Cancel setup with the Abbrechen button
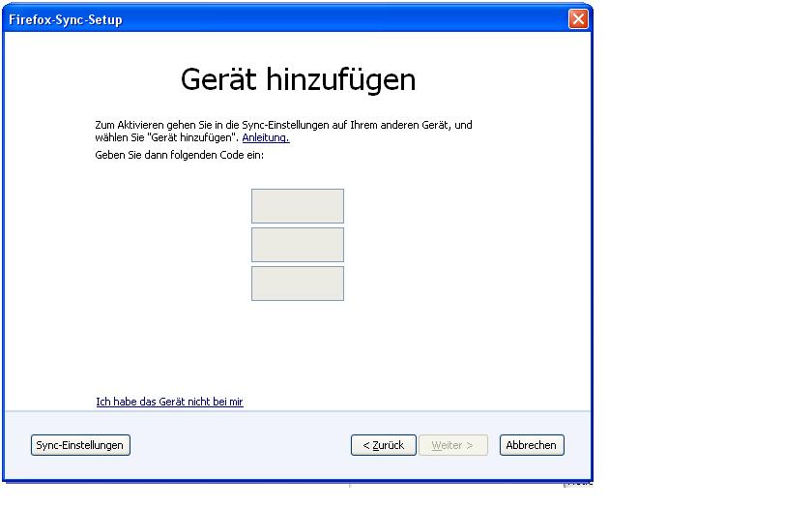This screenshot has height=508, width=812. pos(532,445)
